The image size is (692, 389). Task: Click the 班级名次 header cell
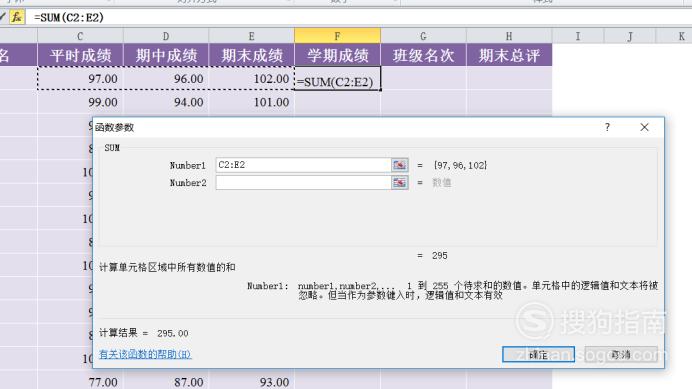coord(423,55)
